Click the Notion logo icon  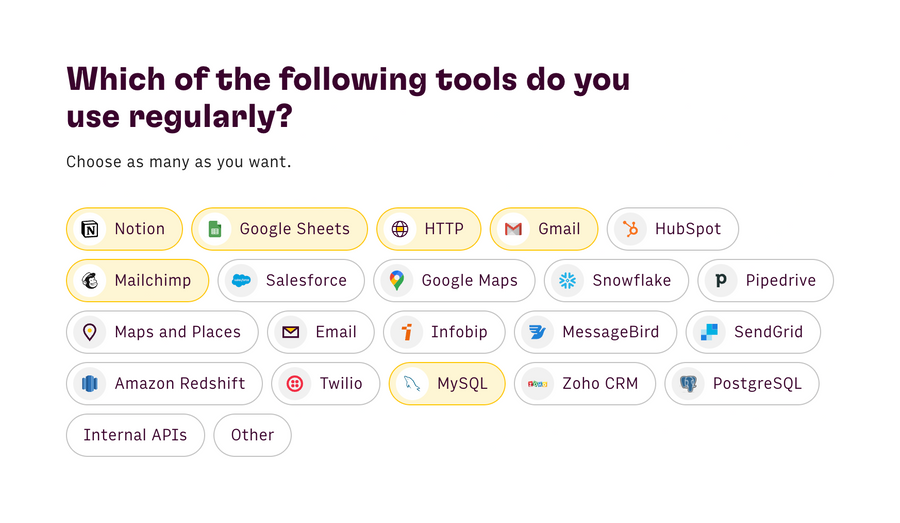(90, 229)
